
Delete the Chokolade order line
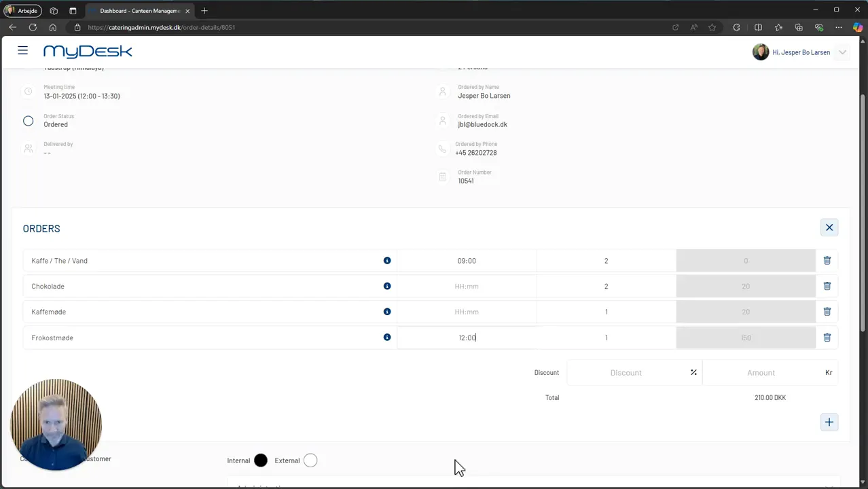(x=827, y=286)
